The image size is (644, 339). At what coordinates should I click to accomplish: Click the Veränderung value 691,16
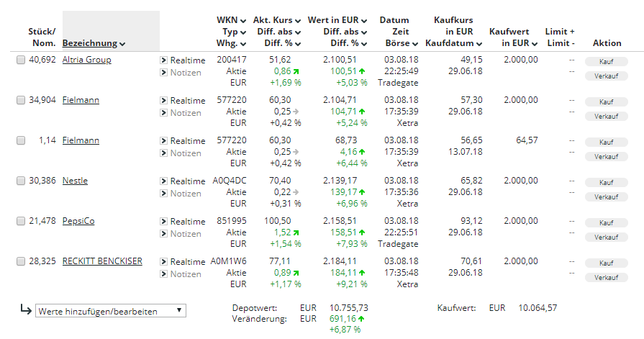point(343,318)
